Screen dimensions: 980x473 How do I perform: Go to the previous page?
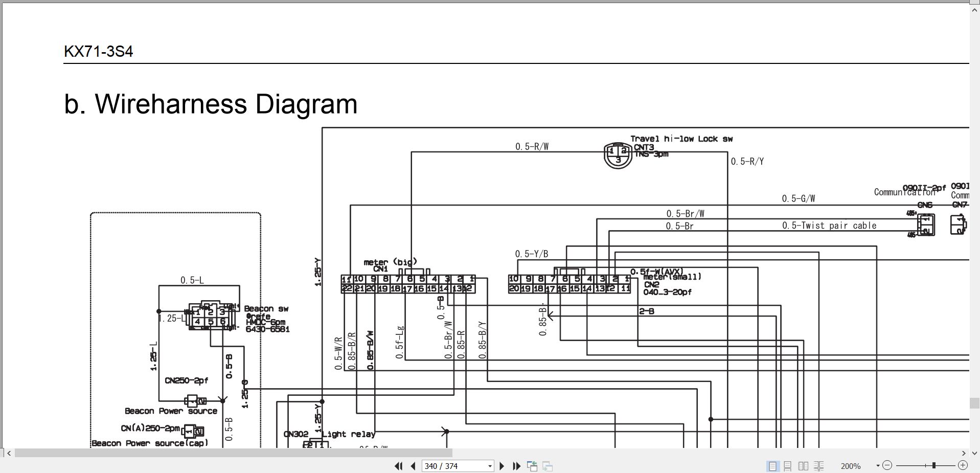point(413,466)
